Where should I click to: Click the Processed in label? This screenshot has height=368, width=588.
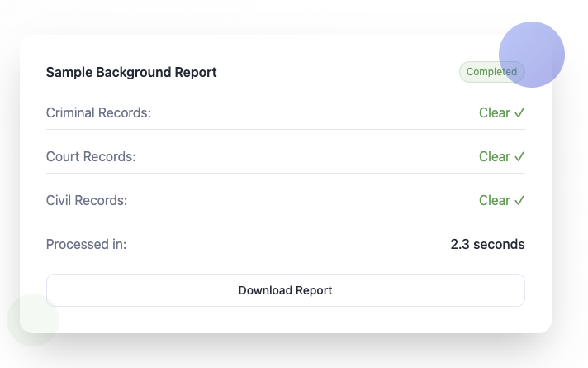tap(87, 245)
